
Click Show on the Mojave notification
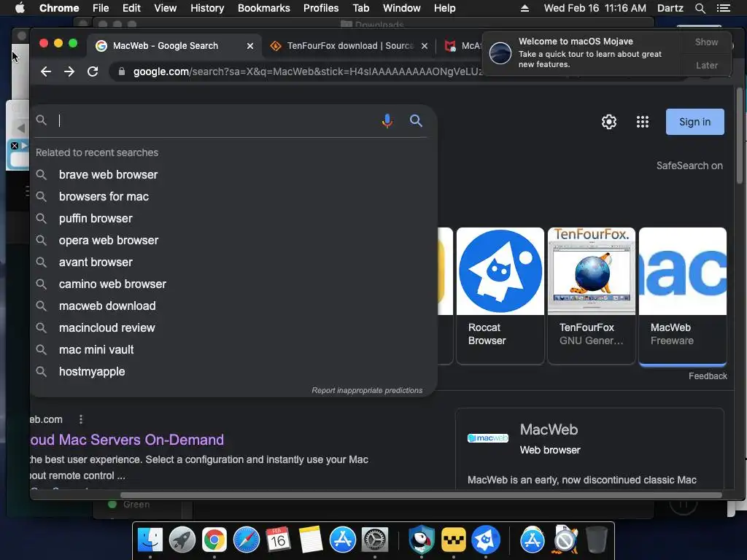pos(706,42)
